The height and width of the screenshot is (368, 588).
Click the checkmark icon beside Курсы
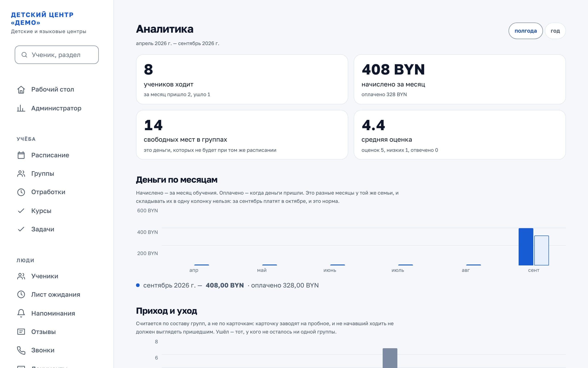click(x=21, y=210)
